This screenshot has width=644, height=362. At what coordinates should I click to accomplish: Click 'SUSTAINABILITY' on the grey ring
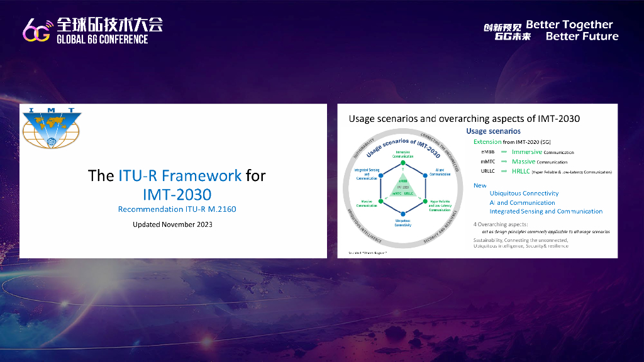(x=364, y=148)
